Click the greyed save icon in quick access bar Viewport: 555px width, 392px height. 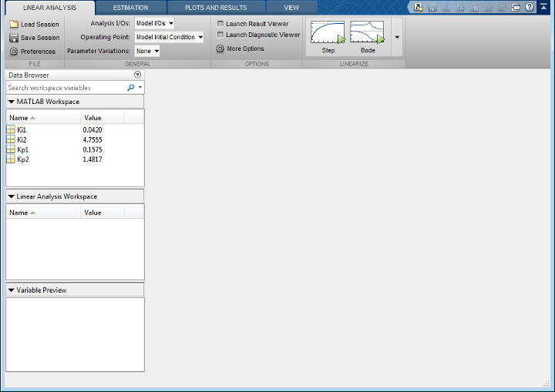point(432,7)
